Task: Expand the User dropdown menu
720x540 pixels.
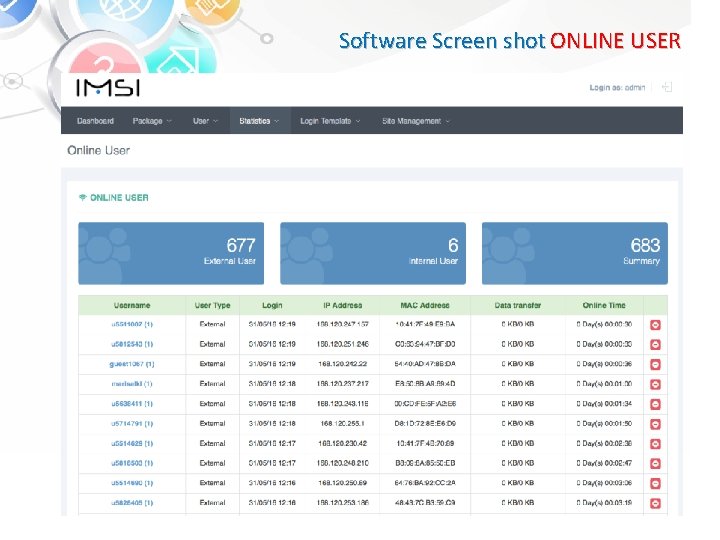Action: pos(205,121)
